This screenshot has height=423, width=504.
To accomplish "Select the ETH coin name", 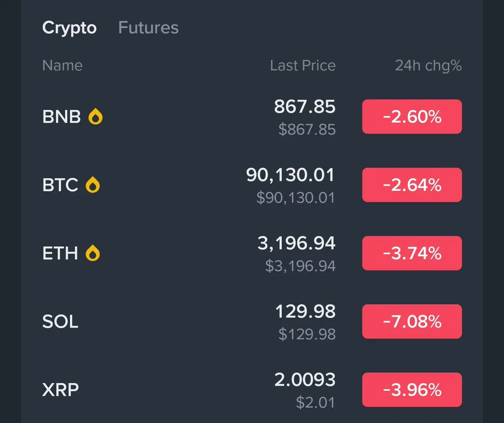I will [x=60, y=253].
